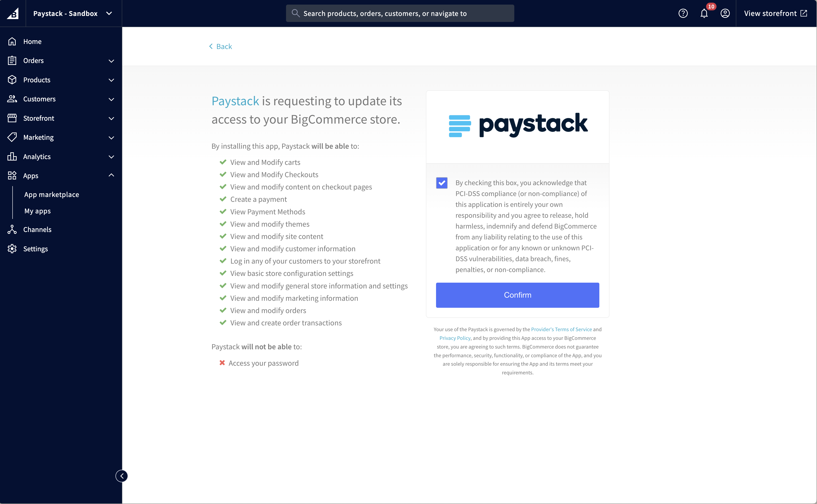Click the Orders clipboard icon
This screenshot has height=504, width=817.
pyautogui.click(x=12, y=61)
